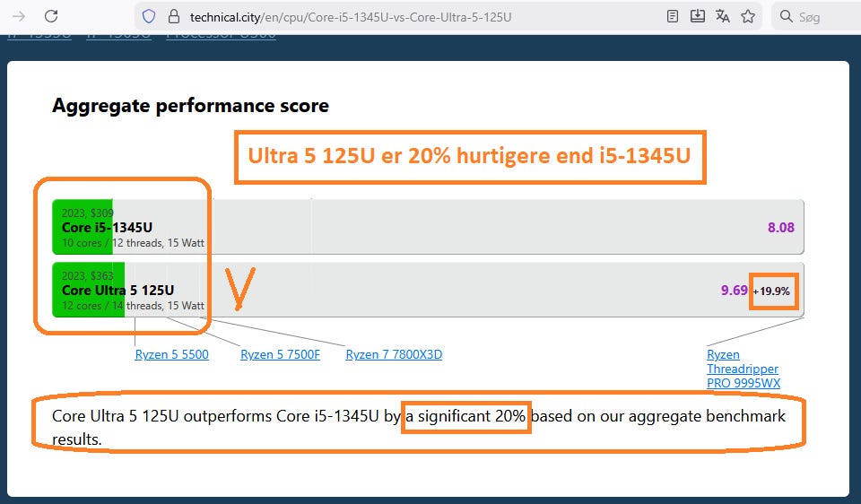Reload the page with refresh icon

[x=51, y=16]
